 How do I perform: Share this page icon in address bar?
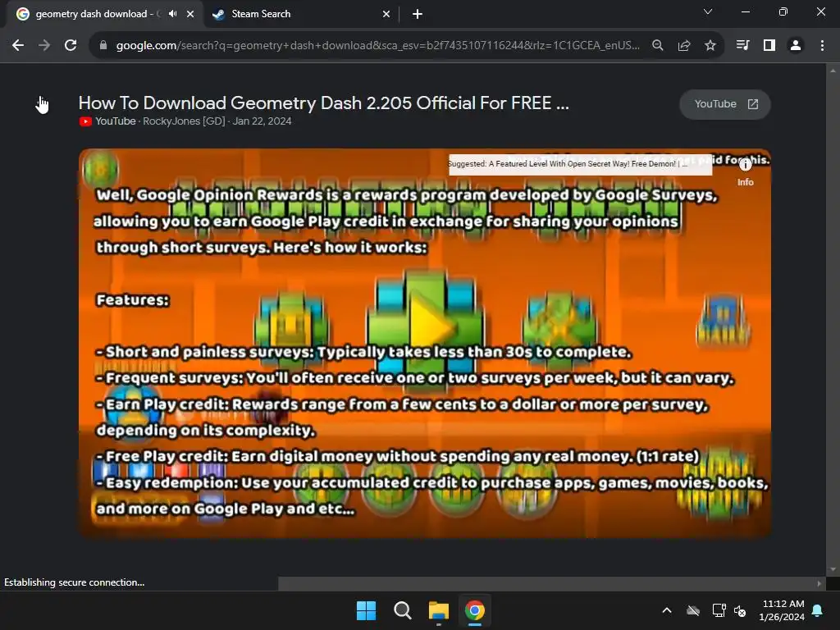[684, 46]
